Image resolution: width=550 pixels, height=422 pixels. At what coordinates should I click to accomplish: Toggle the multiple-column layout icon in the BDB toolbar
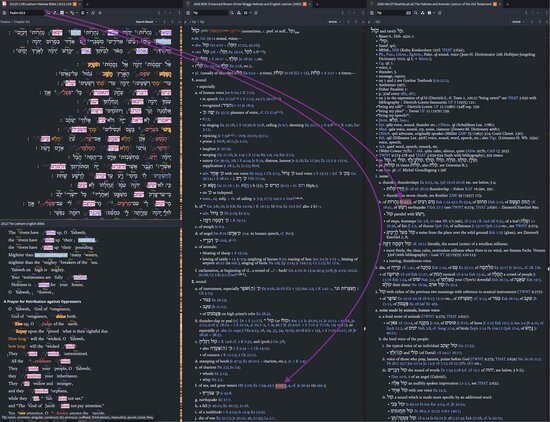coord(246,13)
